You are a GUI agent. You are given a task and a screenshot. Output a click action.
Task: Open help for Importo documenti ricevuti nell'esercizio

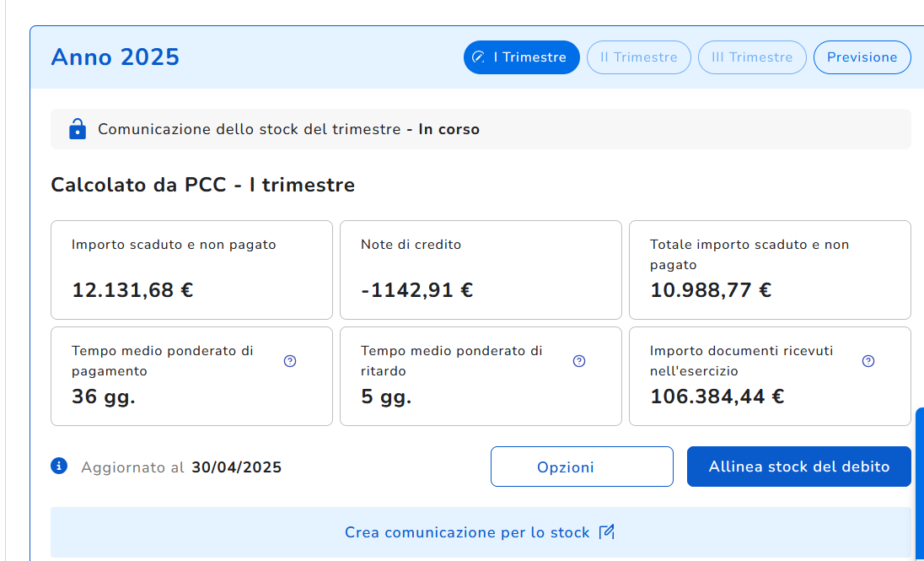coord(868,361)
